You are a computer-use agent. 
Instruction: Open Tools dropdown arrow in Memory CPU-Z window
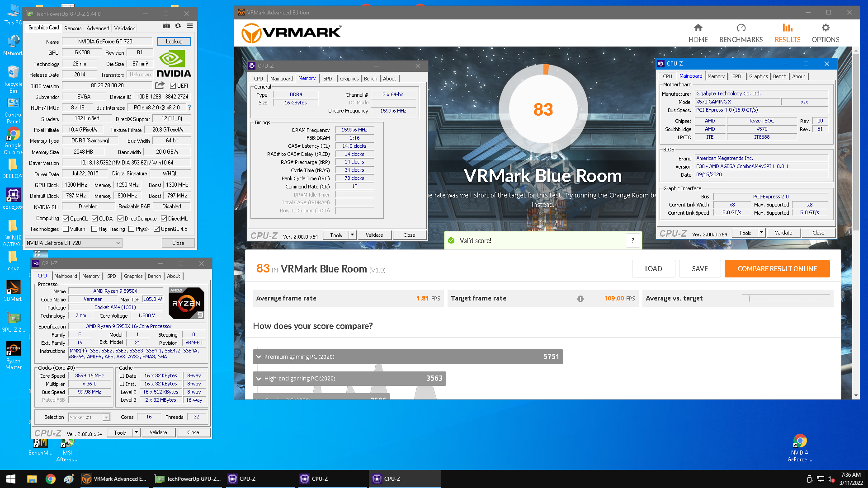tap(352, 235)
